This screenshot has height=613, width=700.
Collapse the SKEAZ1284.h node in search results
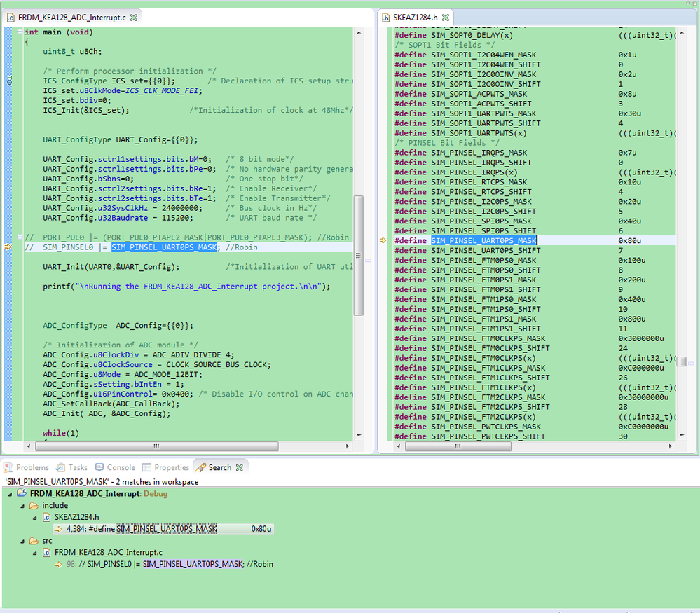tap(35, 518)
